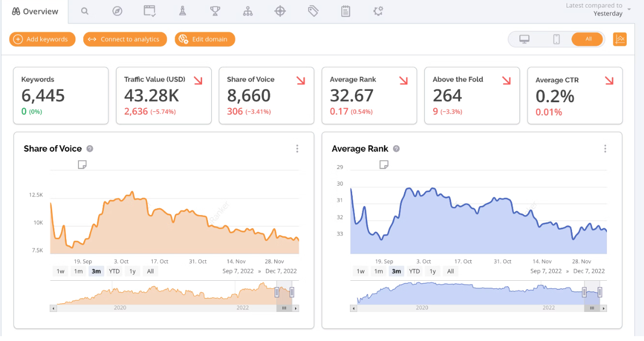Viewport: 644px width, 341px height.
Task: Click the Average CTR 0.2% value
Action: tap(555, 96)
